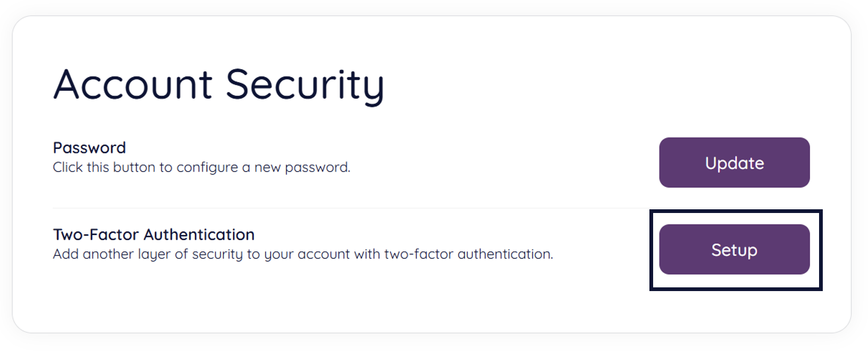Click the word "Authentication" in the bold label
Viewport: 868px width, 358px height.
pos(199,234)
